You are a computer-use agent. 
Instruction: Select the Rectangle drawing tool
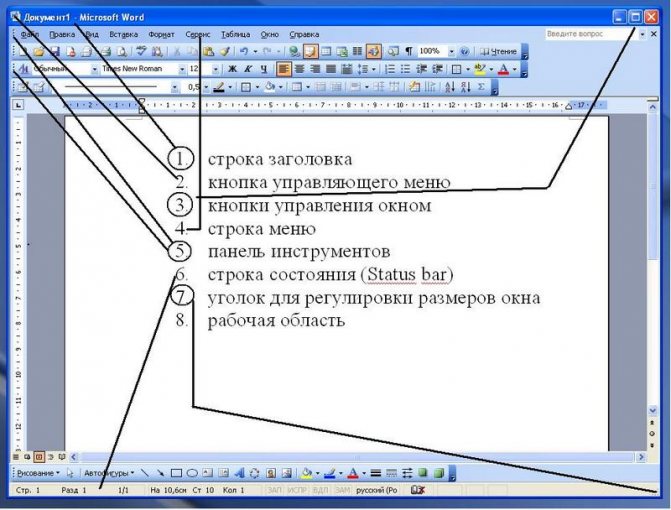pyautogui.click(x=176, y=471)
